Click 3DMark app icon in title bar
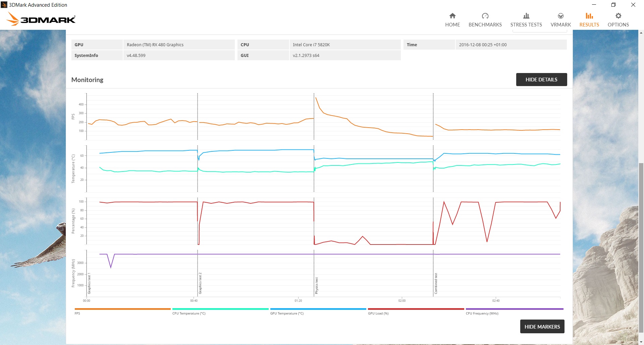Screen dimensions: 644x345 [4, 5]
